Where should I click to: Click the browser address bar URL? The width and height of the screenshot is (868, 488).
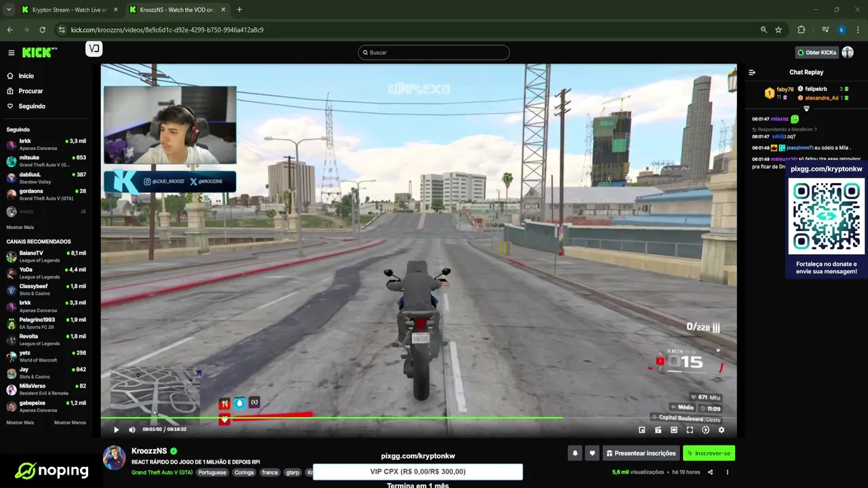[167, 30]
